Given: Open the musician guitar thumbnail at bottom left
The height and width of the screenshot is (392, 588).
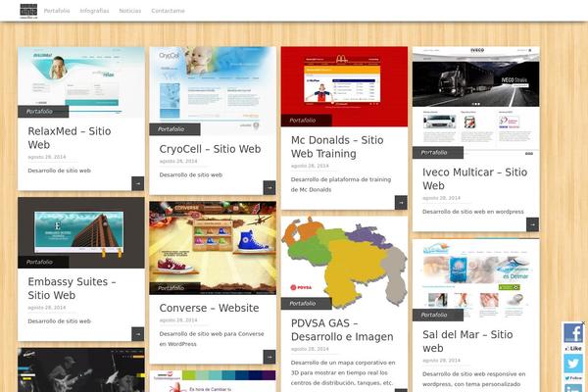Looking at the screenshot, I should 81,369.
